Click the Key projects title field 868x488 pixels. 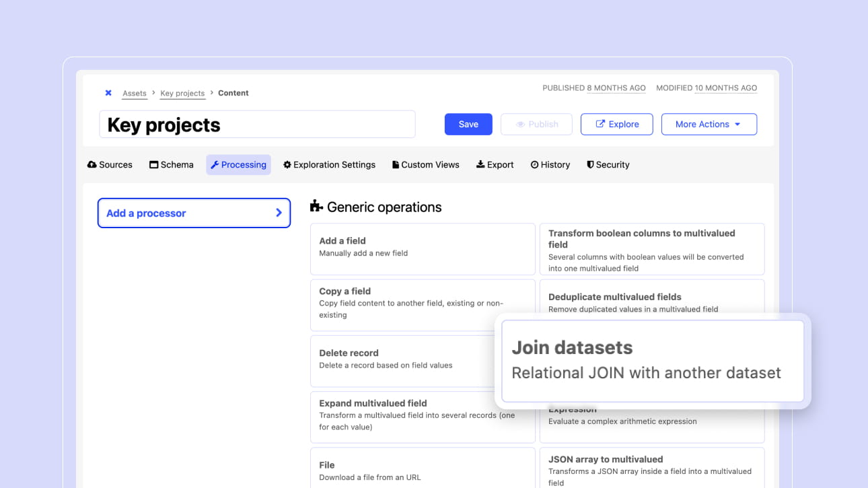pos(257,125)
